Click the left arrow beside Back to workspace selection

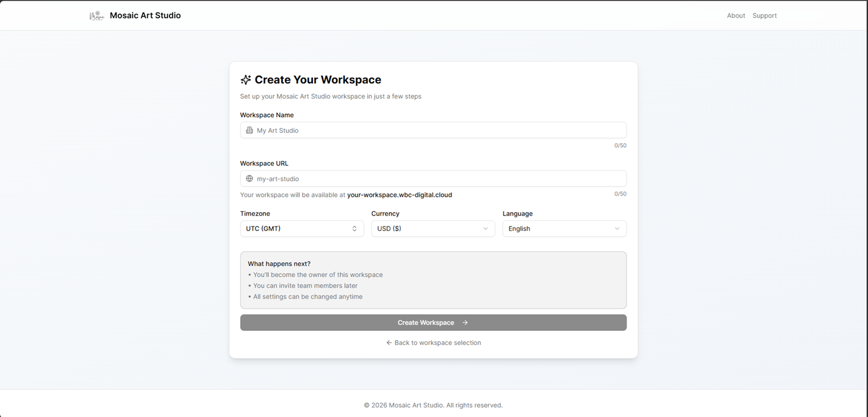[x=388, y=342]
